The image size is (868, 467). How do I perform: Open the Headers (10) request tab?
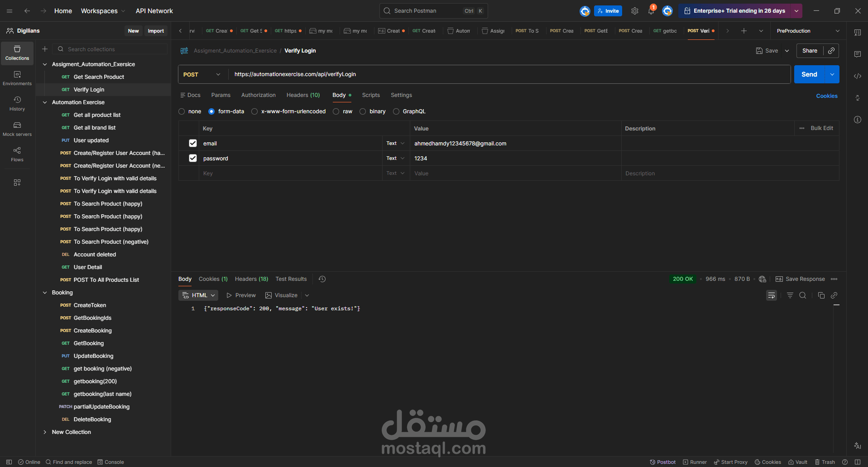point(303,95)
